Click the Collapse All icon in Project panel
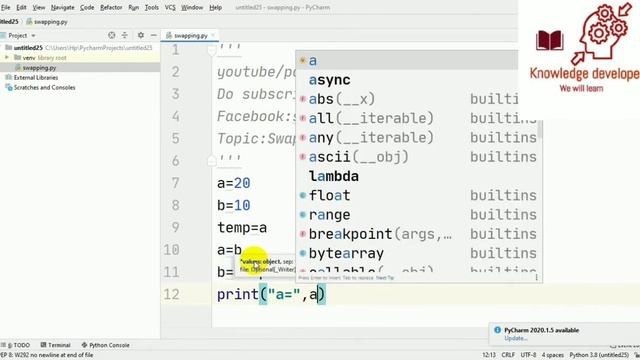Viewport: 640px width, 360px height. [x=124, y=36]
